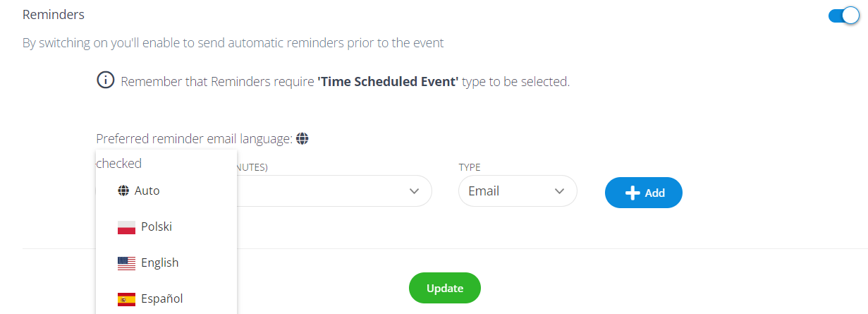Click the globe icon next to Auto

(123, 191)
